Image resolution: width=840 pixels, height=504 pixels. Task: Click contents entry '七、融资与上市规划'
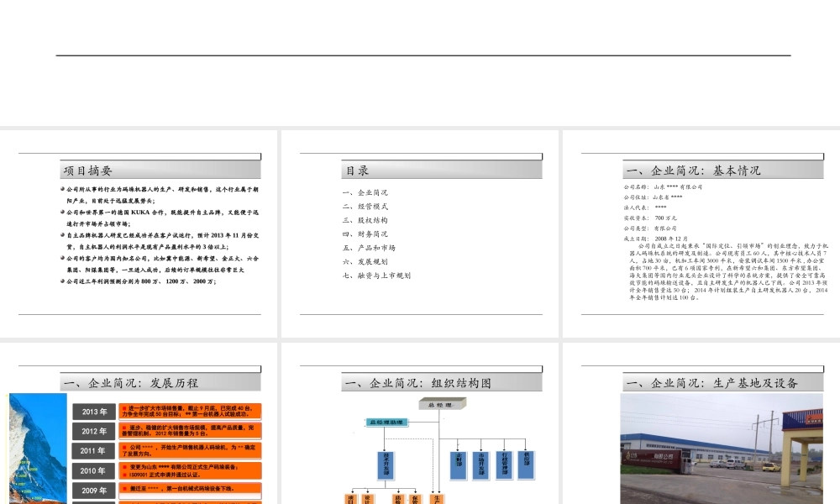pyautogui.click(x=376, y=276)
